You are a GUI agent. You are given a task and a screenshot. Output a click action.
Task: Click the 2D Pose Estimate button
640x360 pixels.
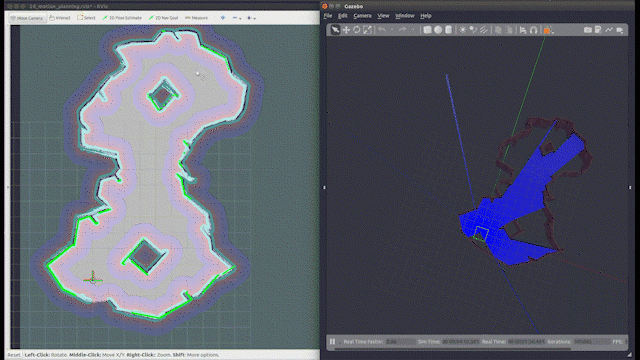[122, 18]
